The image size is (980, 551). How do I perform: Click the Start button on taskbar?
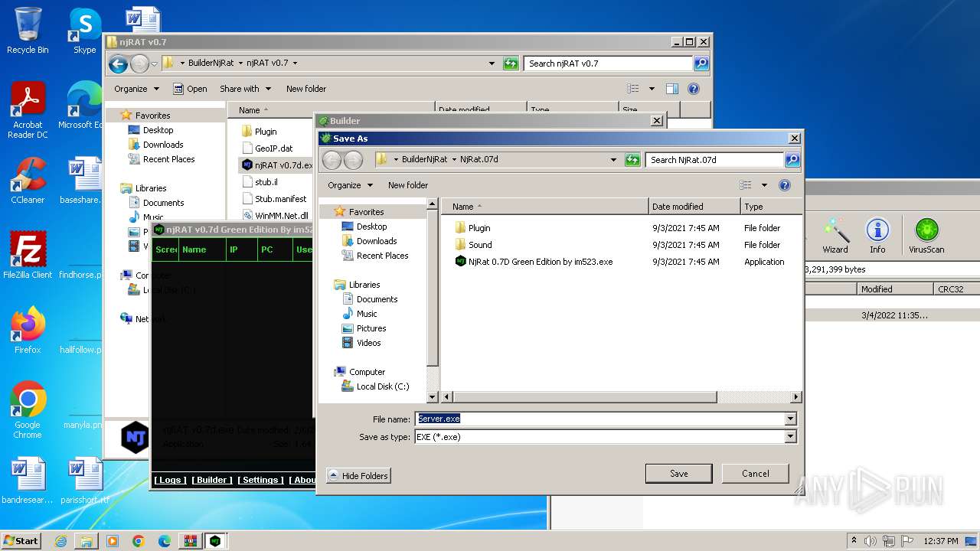[x=21, y=540]
